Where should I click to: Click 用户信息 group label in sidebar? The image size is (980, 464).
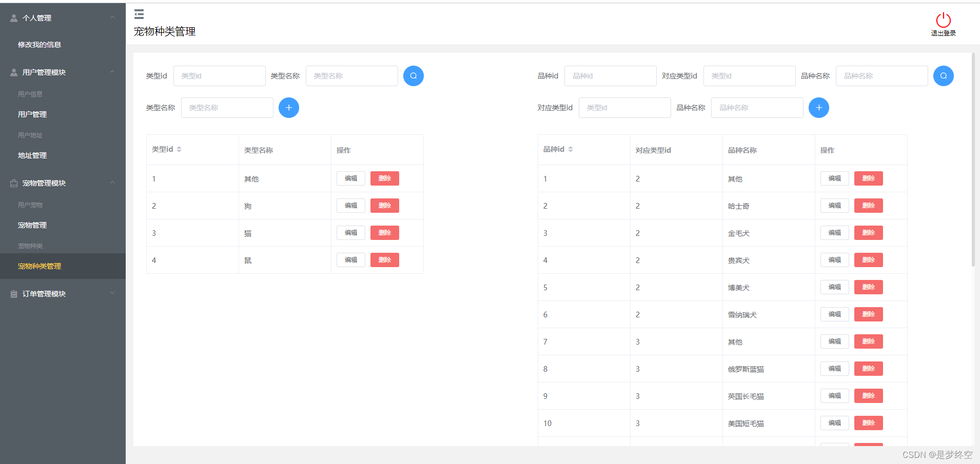(x=30, y=94)
